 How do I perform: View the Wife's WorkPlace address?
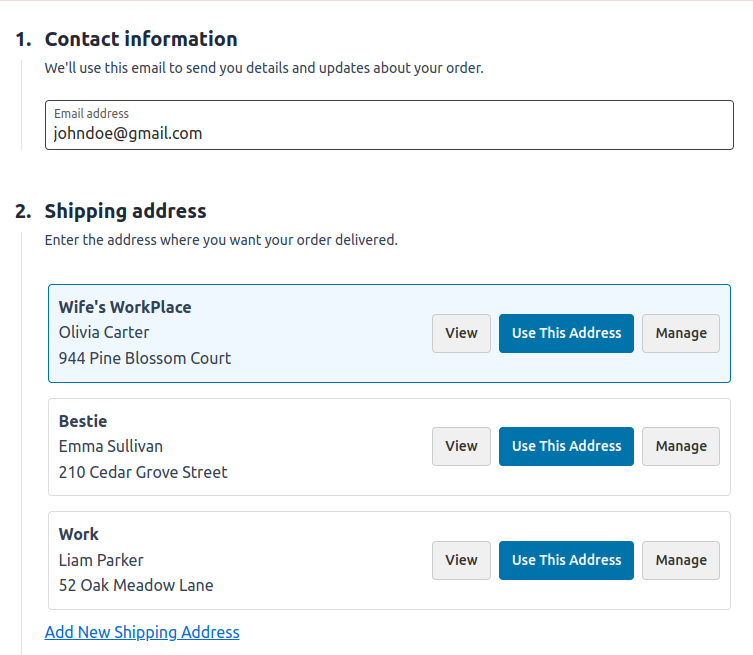pyautogui.click(x=461, y=333)
